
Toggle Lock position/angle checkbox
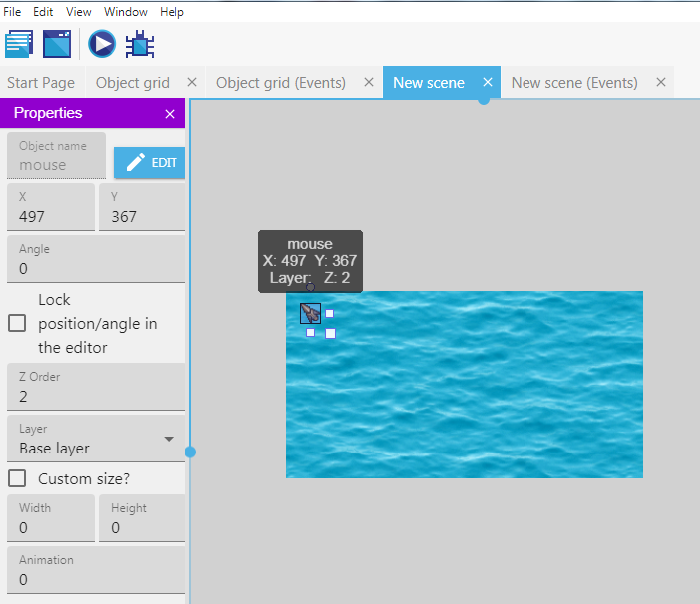17,323
